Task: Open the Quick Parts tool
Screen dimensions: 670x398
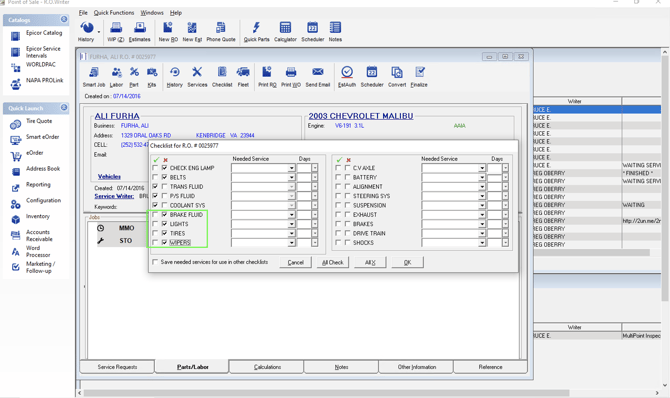Action: tap(256, 32)
